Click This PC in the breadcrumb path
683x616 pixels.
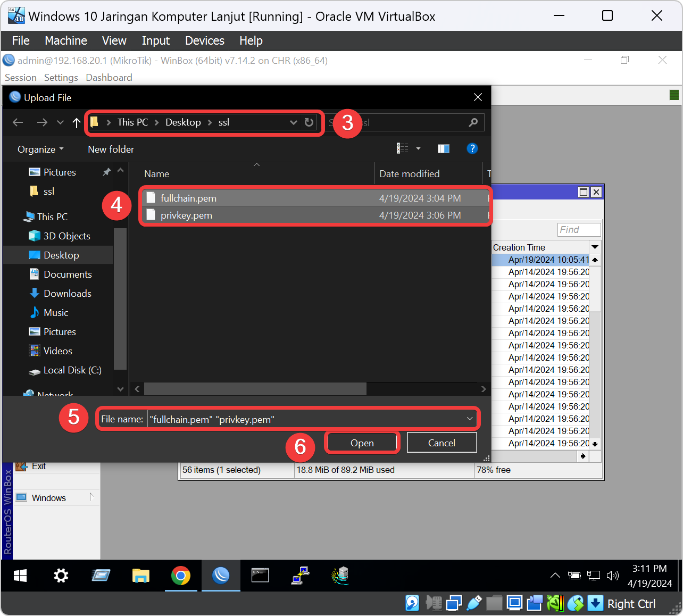132,122
